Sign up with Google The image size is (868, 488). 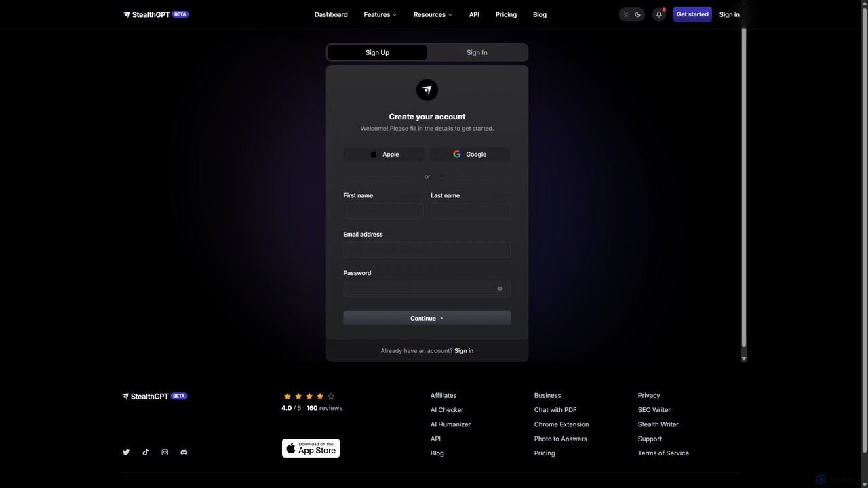[470, 155]
